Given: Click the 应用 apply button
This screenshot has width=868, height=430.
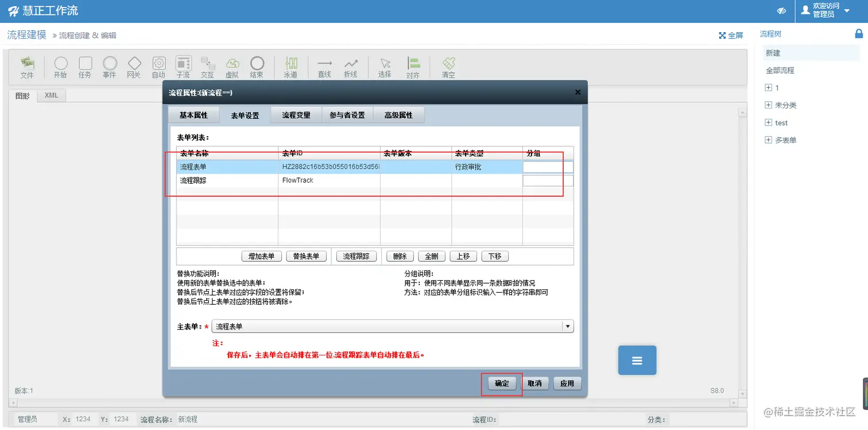Looking at the screenshot, I should click(567, 383).
